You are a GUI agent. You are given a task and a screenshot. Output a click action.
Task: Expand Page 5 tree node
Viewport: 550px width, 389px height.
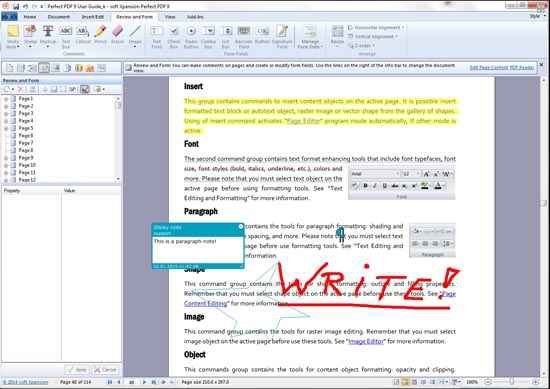6,128
